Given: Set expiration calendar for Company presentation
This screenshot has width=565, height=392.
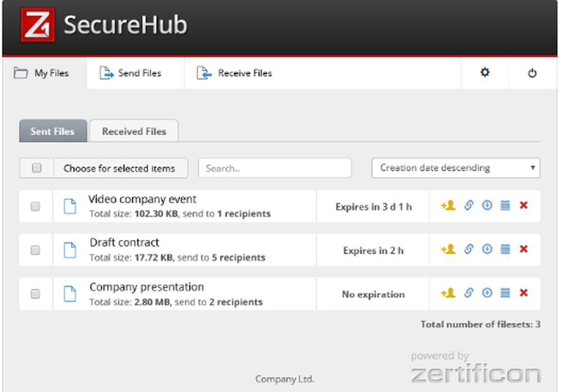Looking at the screenshot, I should pyautogui.click(x=505, y=293).
